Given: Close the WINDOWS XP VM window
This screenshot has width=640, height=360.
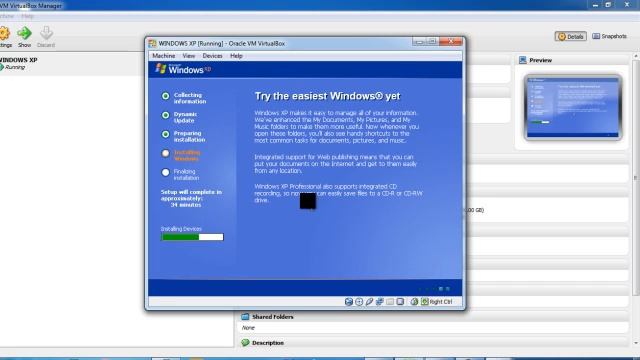Looking at the screenshot, I should 451,41.
